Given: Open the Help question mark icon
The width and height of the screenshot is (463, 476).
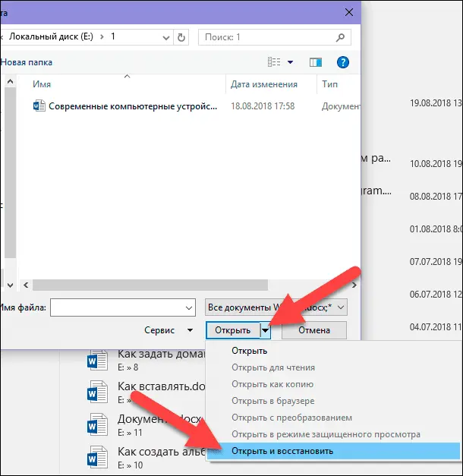Looking at the screenshot, I should [x=343, y=62].
